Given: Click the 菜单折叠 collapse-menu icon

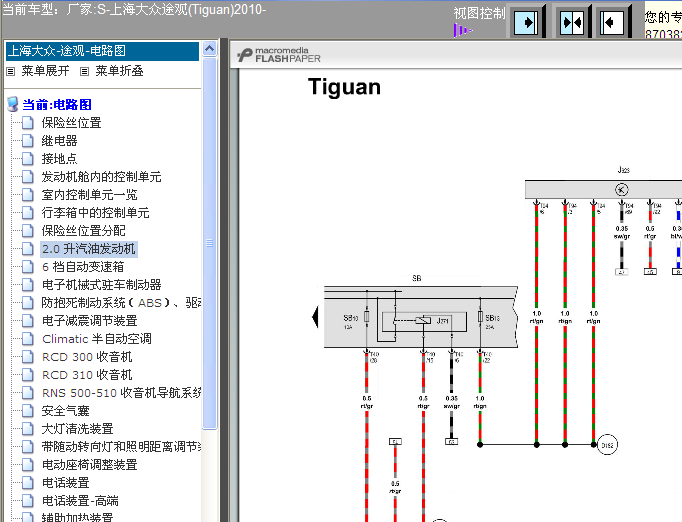Looking at the screenshot, I should click(84, 71).
